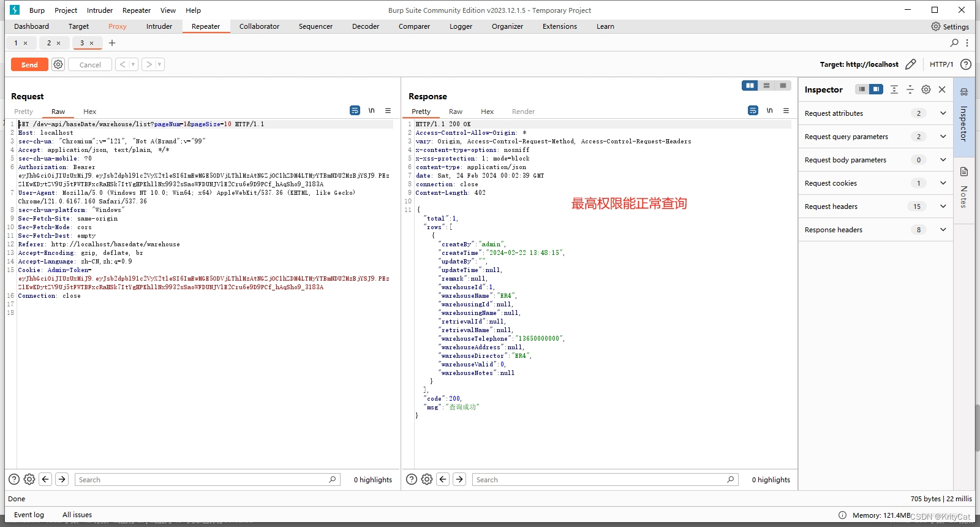
Task: Select Repeater tab 2
Action: 49,43
